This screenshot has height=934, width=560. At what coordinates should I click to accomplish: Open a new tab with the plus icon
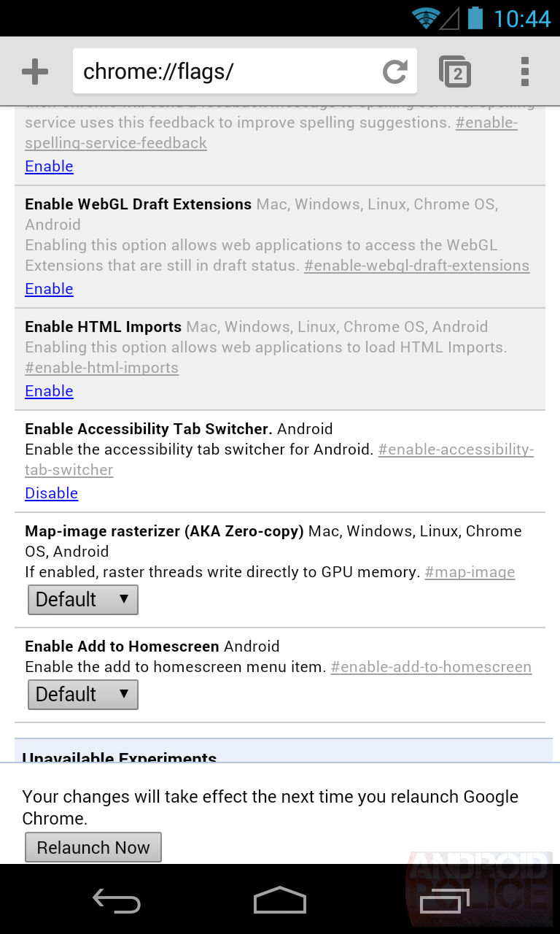tap(34, 71)
